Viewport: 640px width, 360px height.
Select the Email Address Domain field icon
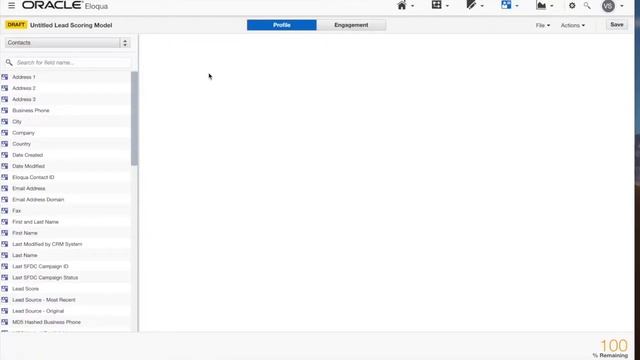pyautogui.click(x=5, y=199)
